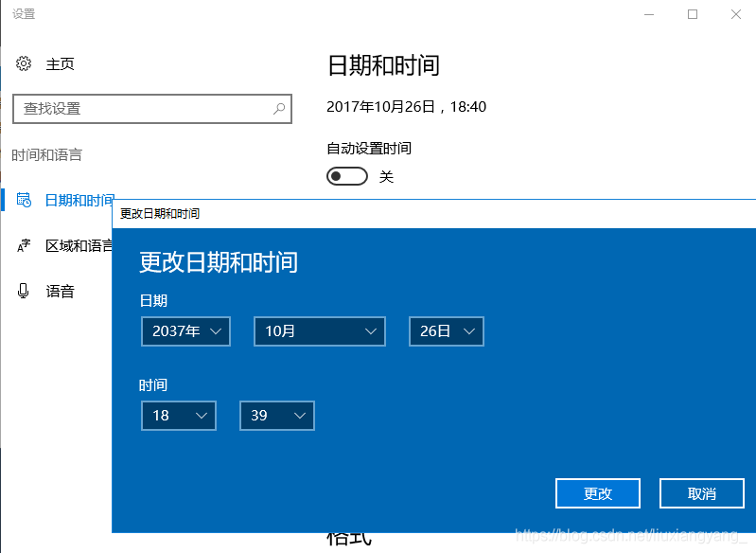Maximize the Settings window
Viewport: 756px width, 553px height.
(x=693, y=14)
